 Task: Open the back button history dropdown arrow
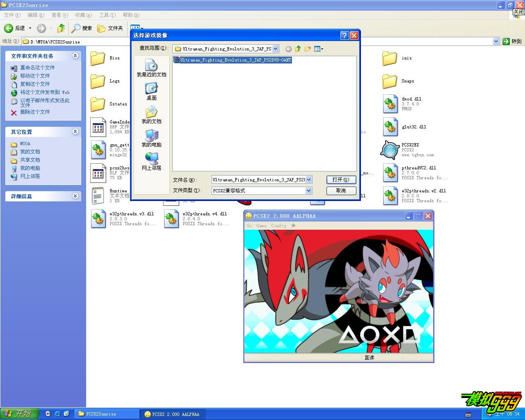[x=30, y=28]
